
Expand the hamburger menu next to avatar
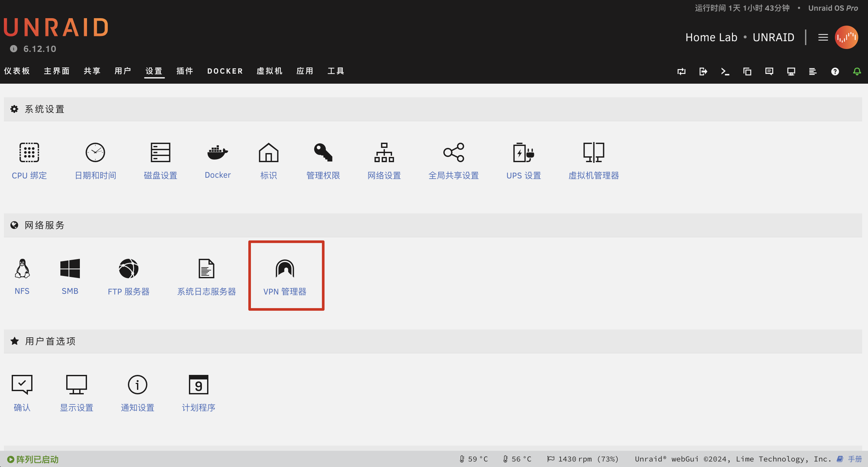click(x=823, y=37)
